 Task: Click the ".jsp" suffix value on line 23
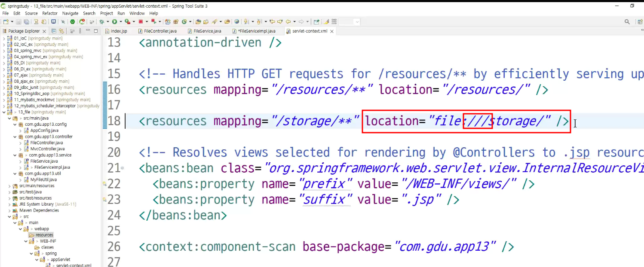pyautogui.click(x=422, y=200)
